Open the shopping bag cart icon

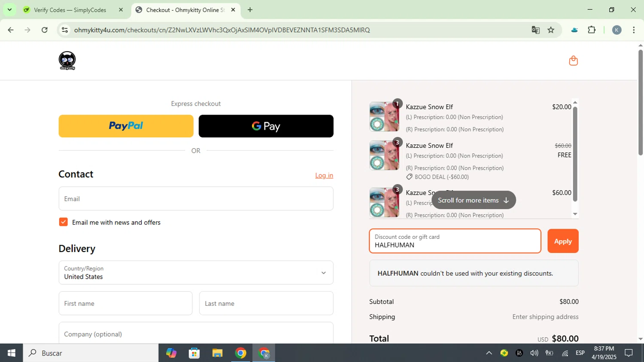[573, 61]
